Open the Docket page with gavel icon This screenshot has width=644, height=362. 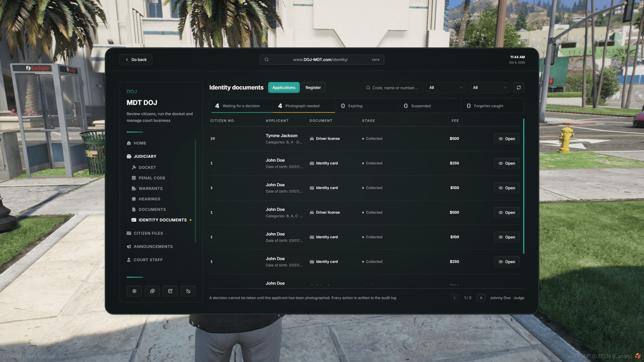pyautogui.click(x=144, y=167)
